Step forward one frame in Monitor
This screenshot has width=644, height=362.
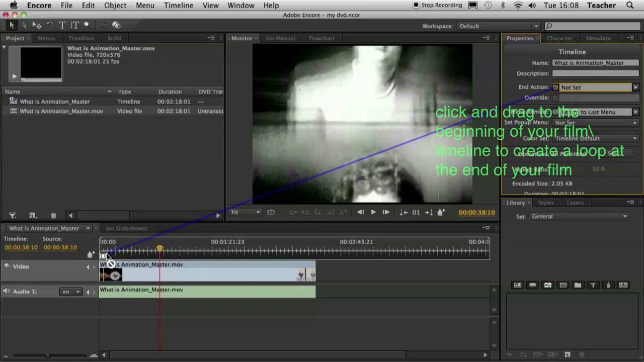click(386, 212)
